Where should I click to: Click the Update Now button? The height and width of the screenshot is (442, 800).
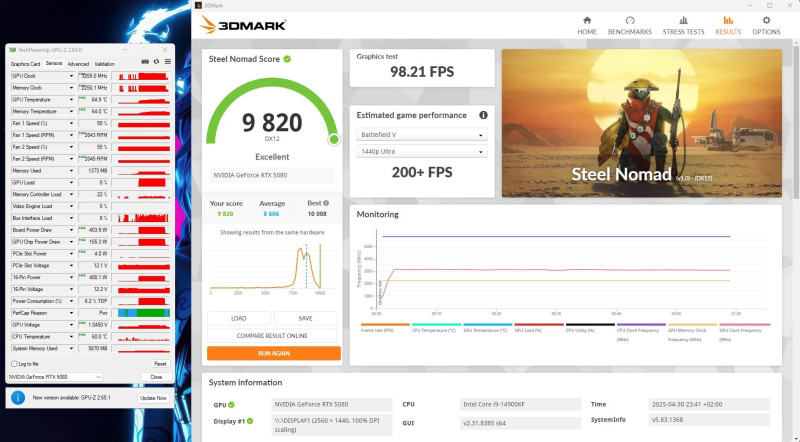[153, 398]
